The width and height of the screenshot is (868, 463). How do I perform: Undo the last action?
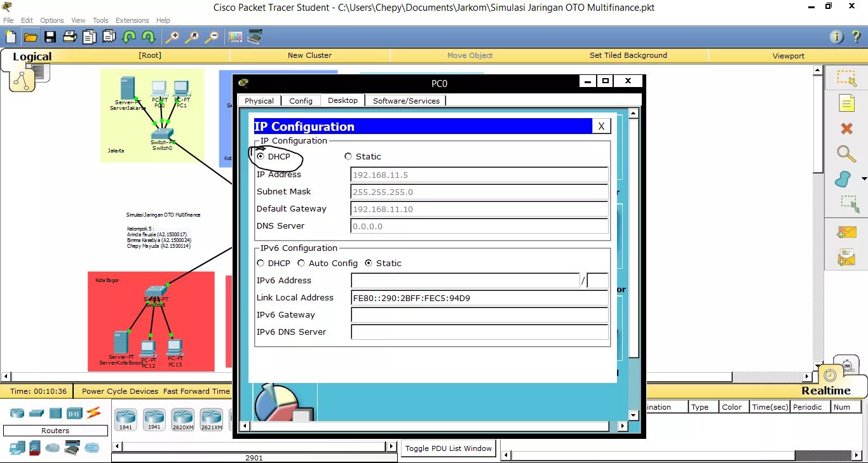click(x=129, y=37)
